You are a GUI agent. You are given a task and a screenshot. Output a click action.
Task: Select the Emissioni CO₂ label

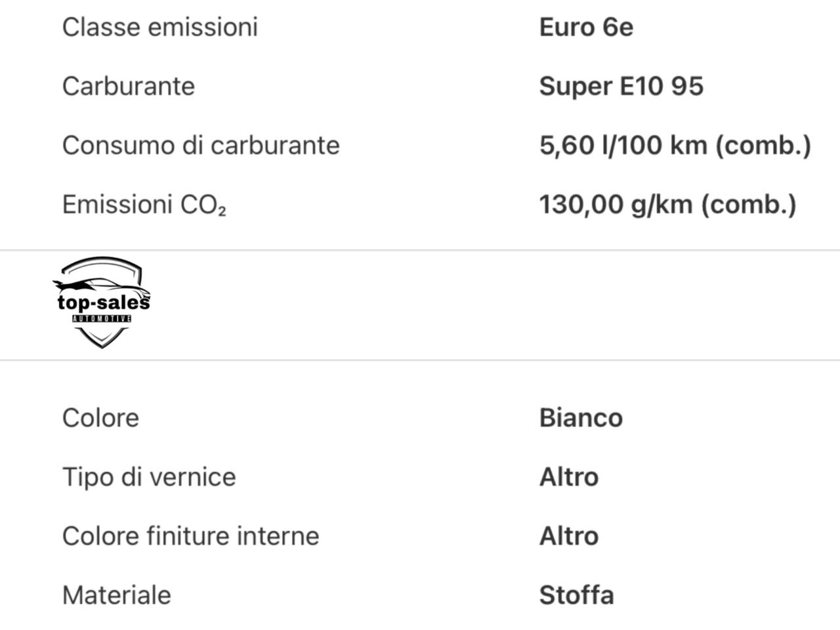click(x=144, y=205)
